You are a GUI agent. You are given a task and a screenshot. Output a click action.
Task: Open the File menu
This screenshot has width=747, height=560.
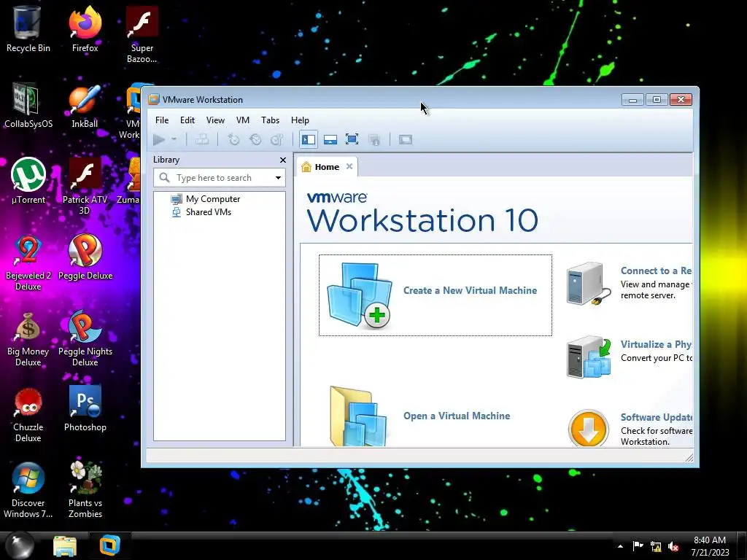(162, 120)
